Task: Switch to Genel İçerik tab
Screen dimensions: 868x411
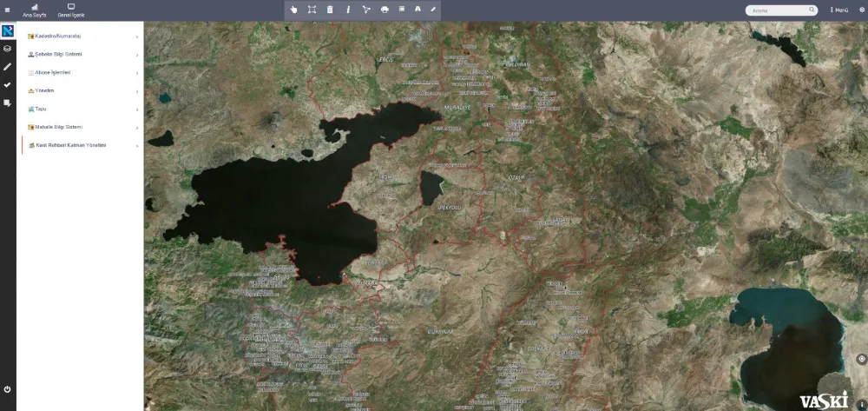Action: click(71, 10)
